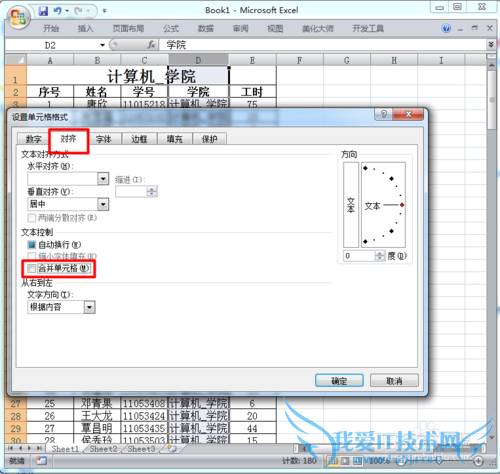The height and width of the screenshot is (474, 500).
Task: Open the 开始 ribbon tab
Action: click(51, 29)
